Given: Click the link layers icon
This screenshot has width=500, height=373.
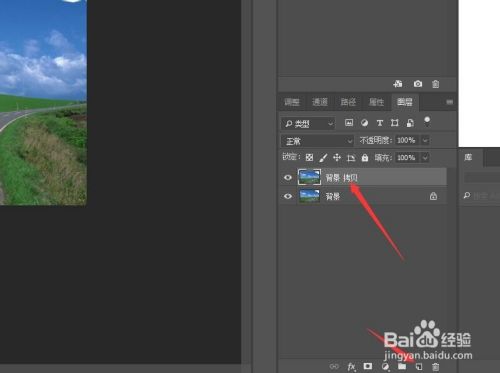Looking at the screenshot, I should [x=334, y=366].
